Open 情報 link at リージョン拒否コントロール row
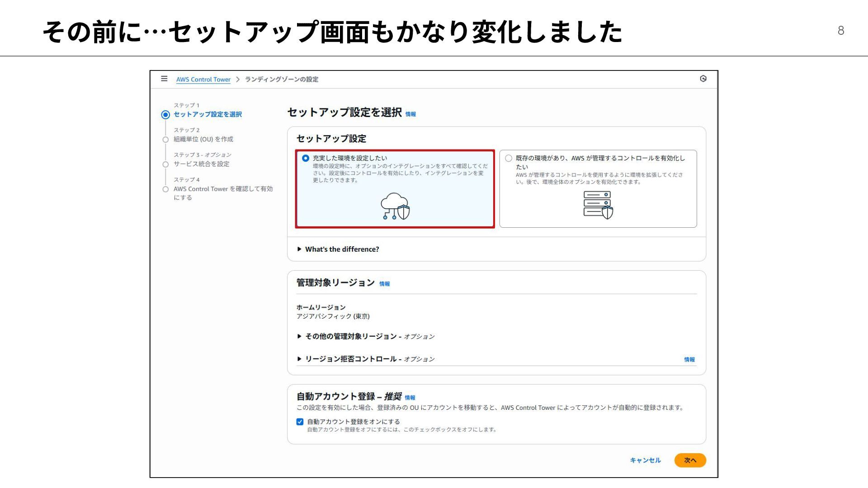Viewport: 868px width, 488px height. click(x=689, y=360)
